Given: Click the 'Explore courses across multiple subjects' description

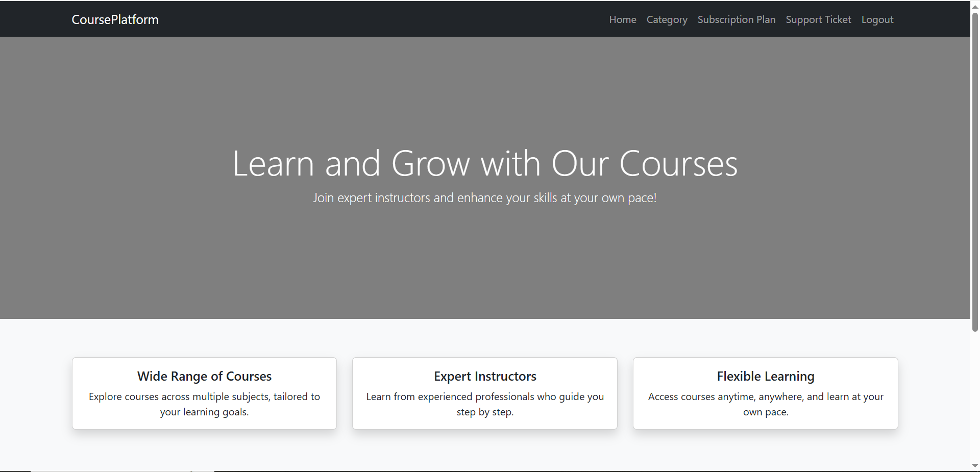Looking at the screenshot, I should pyautogui.click(x=204, y=404).
